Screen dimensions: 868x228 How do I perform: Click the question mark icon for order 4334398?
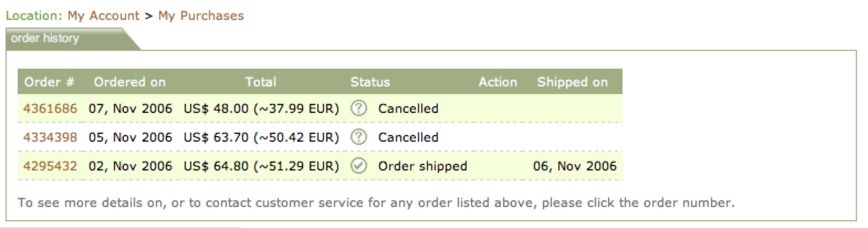359,137
